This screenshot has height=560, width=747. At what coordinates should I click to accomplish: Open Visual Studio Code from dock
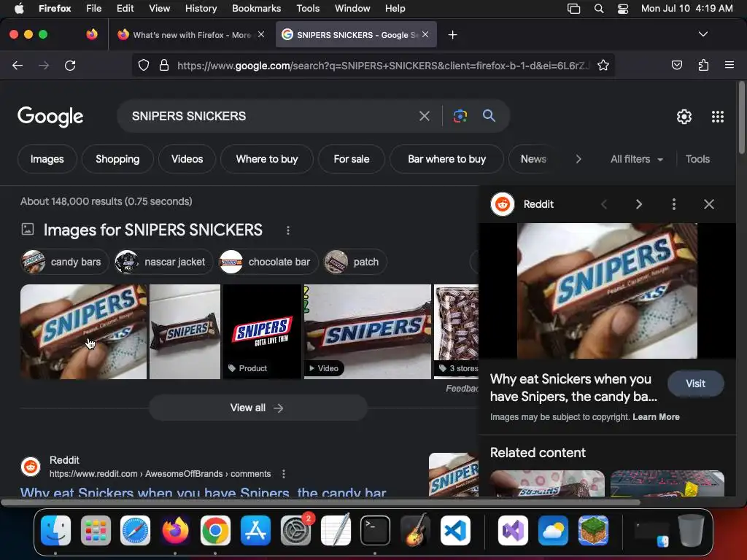455,530
